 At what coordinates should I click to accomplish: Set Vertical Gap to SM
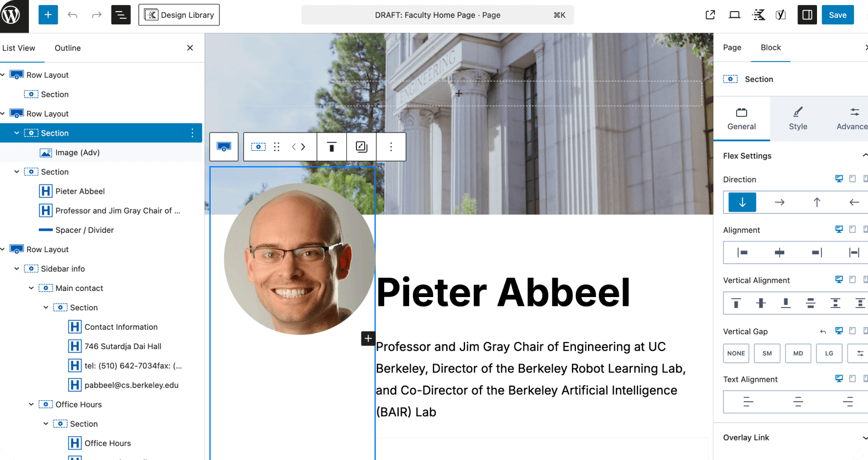(x=767, y=354)
